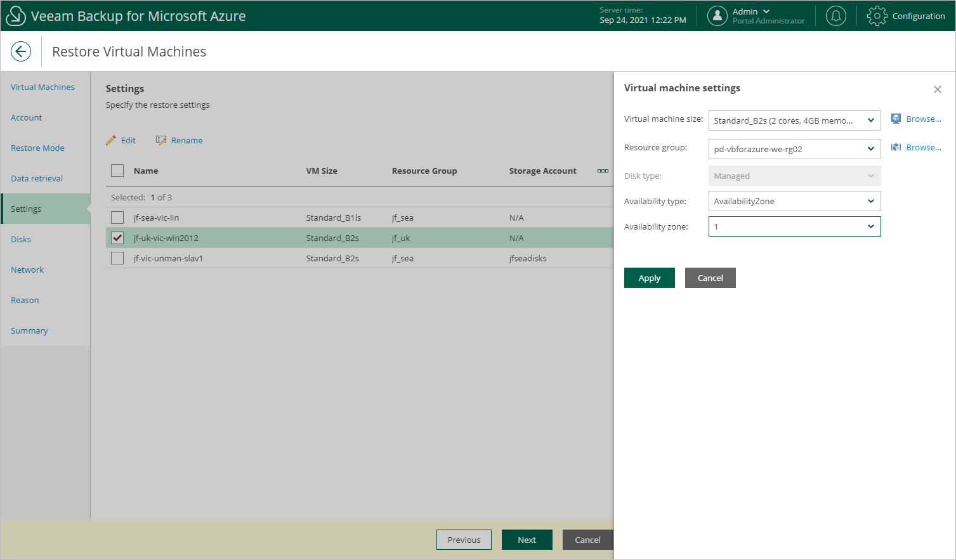Go to the Data retrieval step
The height and width of the screenshot is (560, 956).
coord(37,178)
